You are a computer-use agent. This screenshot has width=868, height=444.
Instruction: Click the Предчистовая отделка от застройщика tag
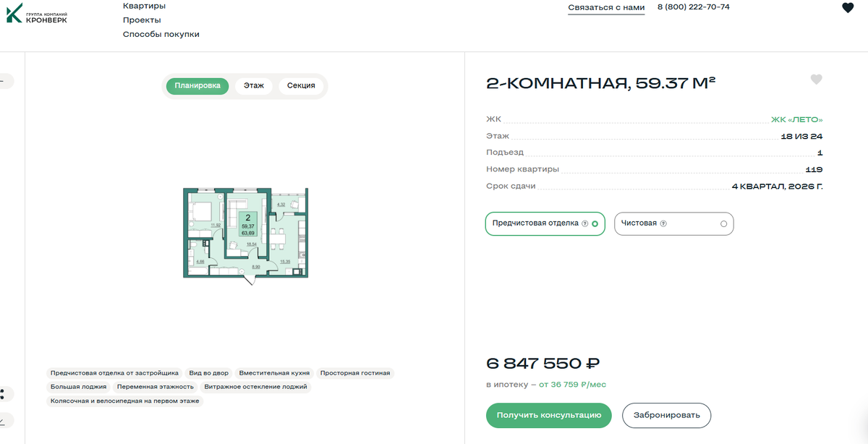point(114,373)
